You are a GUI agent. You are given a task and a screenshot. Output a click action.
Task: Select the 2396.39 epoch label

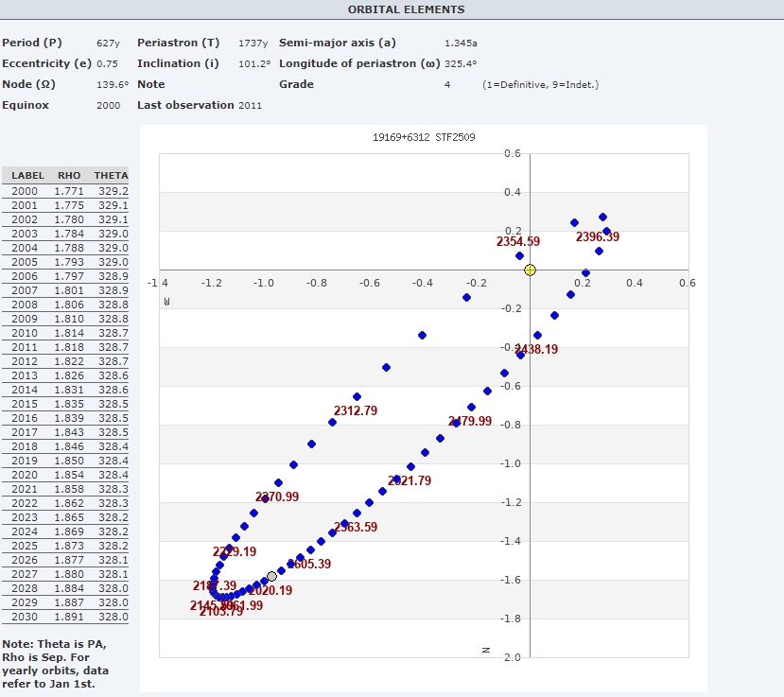click(598, 237)
